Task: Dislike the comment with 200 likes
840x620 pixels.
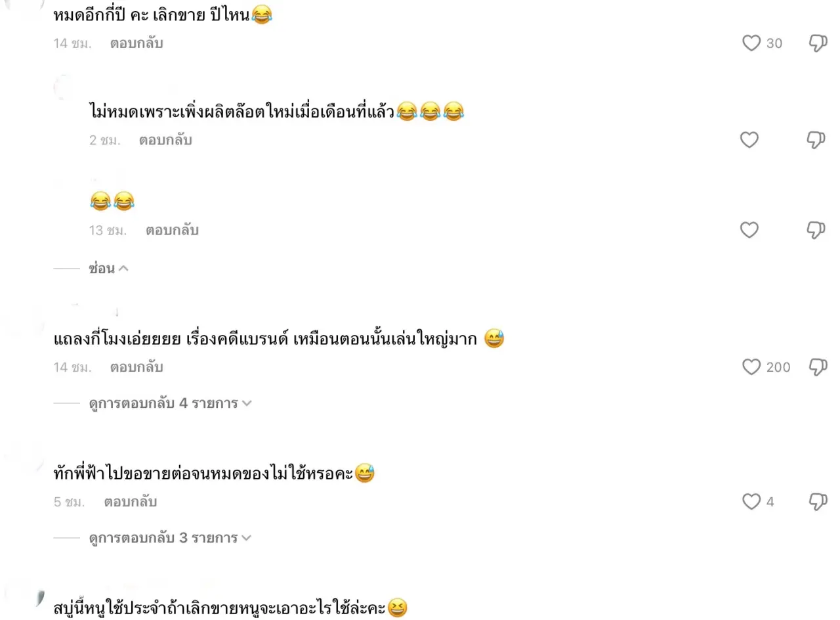Action: click(x=817, y=367)
